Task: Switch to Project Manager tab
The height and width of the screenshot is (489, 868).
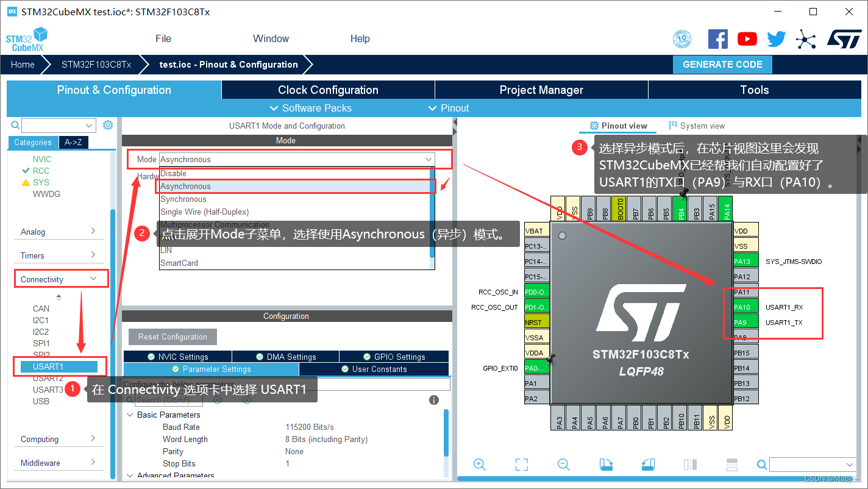Action: click(x=541, y=90)
